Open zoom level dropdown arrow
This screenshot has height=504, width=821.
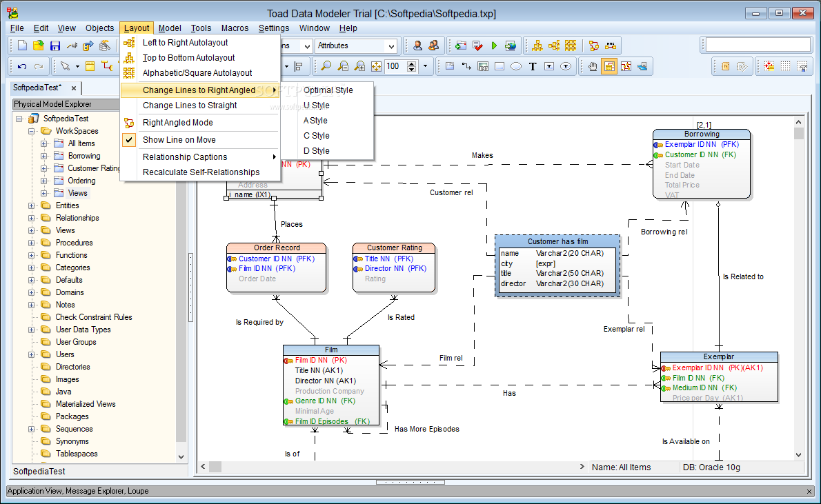pyautogui.click(x=425, y=66)
